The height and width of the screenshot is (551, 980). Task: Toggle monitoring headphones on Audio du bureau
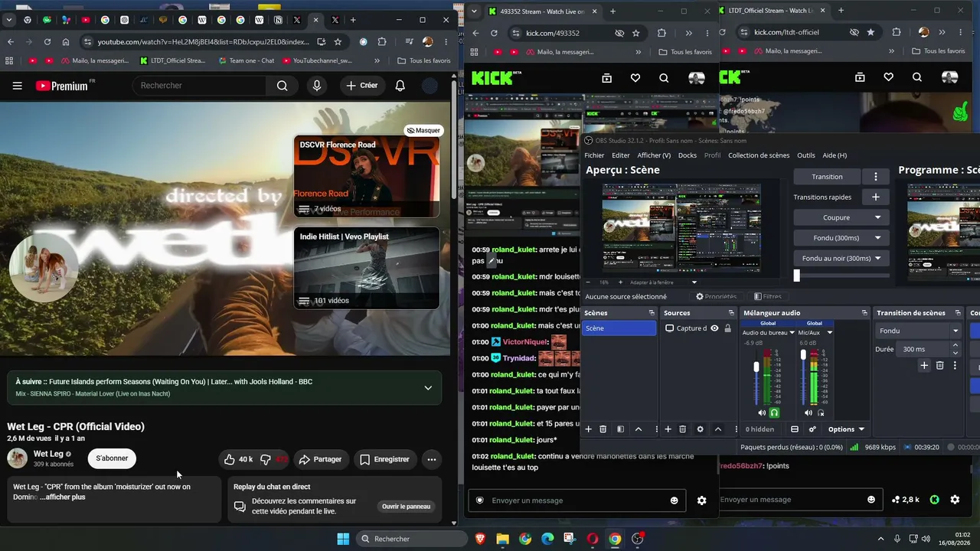tap(774, 412)
